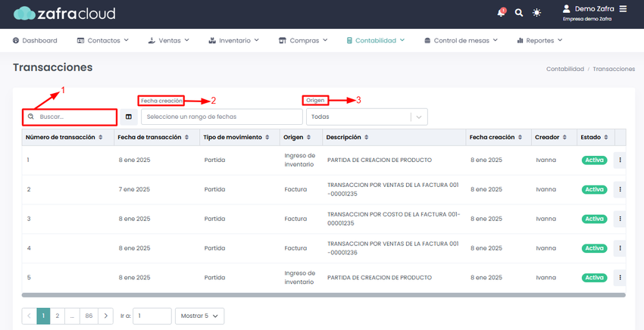Screen dimensions: 644x330
Task: Open actions menu for transaction 3
Action: click(x=620, y=219)
